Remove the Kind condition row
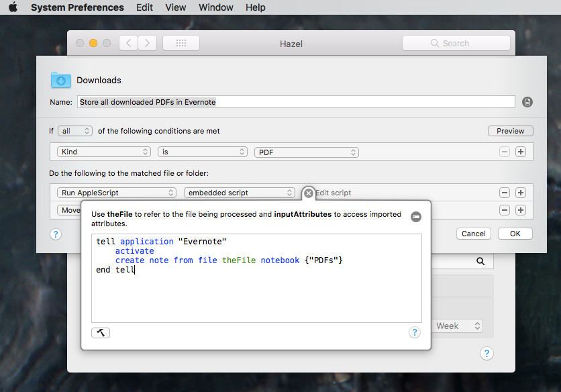This screenshot has height=392, width=561. point(505,152)
